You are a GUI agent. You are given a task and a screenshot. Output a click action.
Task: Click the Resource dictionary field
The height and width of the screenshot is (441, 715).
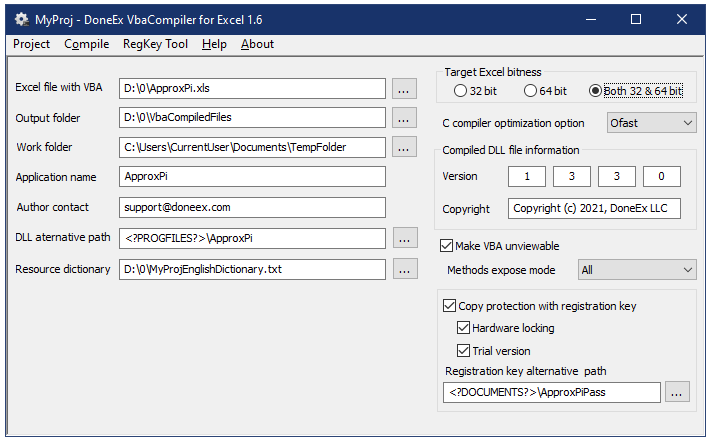coord(252,269)
